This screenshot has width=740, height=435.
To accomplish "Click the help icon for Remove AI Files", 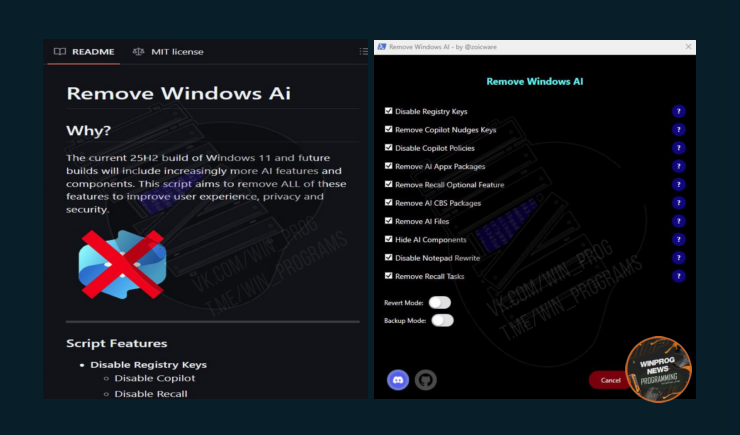I will (679, 221).
